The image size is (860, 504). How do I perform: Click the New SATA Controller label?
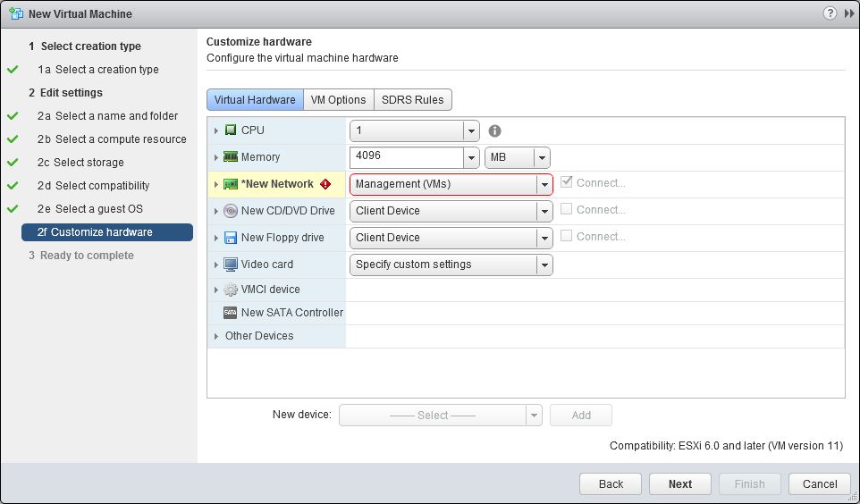tap(292, 313)
